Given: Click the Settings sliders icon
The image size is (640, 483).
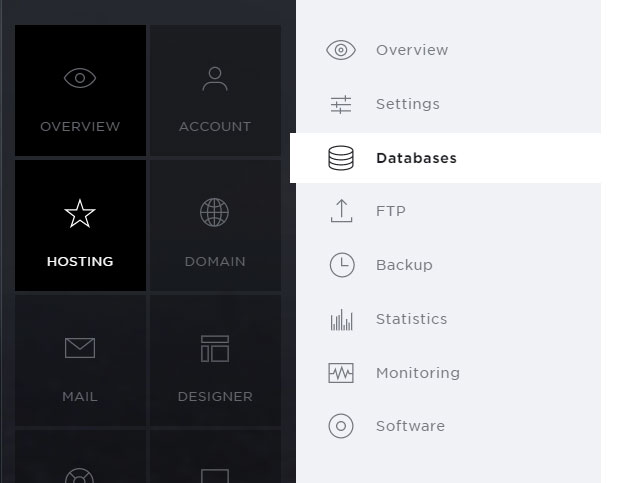Looking at the screenshot, I should [x=341, y=104].
